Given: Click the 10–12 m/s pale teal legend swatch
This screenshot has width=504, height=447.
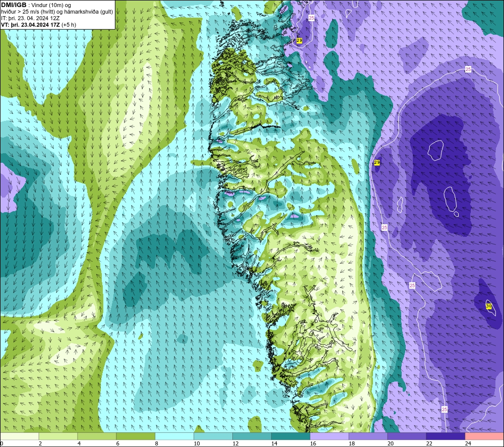Looking at the screenshot, I should 213,436.
